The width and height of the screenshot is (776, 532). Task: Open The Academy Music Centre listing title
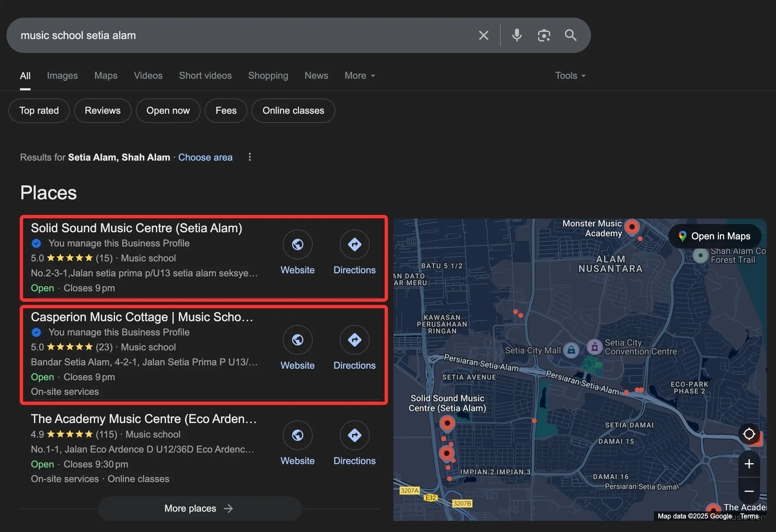pyautogui.click(x=144, y=419)
